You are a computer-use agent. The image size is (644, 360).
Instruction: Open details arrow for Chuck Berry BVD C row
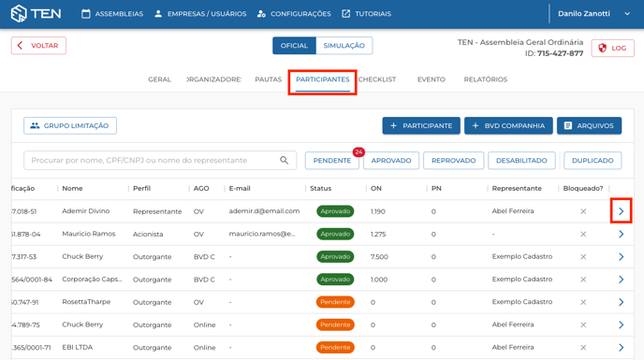[x=621, y=256]
